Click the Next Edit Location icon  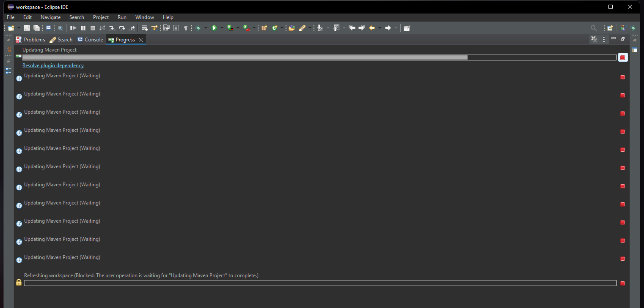(x=361, y=28)
